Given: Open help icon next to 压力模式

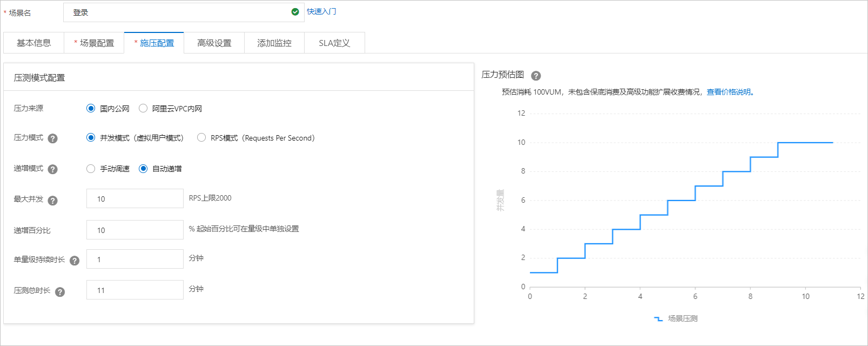Looking at the screenshot, I should tap(52, 138).
